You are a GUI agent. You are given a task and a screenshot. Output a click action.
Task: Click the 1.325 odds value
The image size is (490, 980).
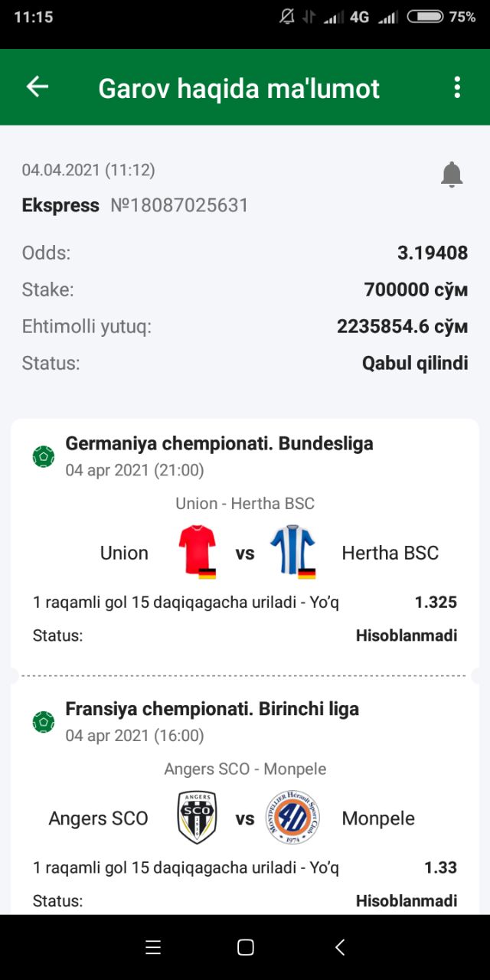point(436,603)
